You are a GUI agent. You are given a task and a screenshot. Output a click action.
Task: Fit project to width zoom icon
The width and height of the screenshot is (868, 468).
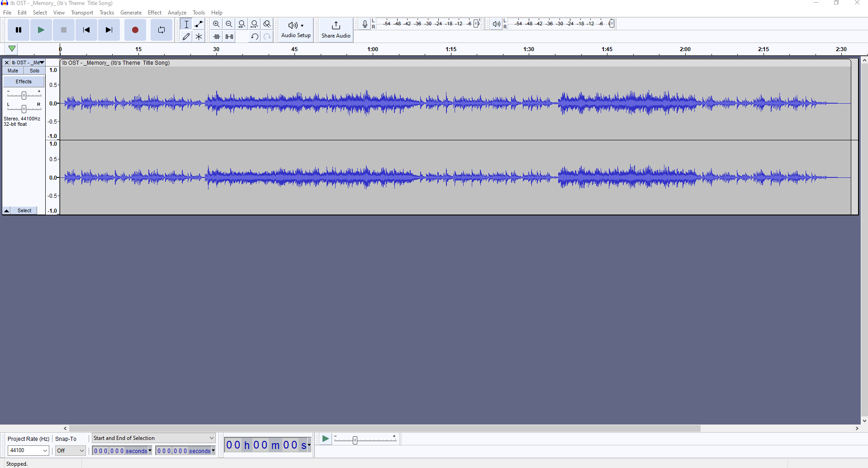pos(255,24)
